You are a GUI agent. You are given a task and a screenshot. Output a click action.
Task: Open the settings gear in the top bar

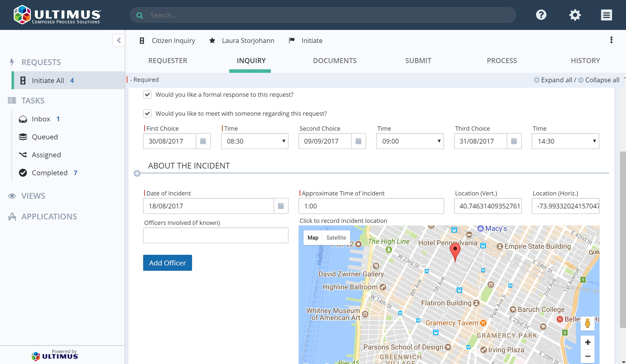point(575,15)
